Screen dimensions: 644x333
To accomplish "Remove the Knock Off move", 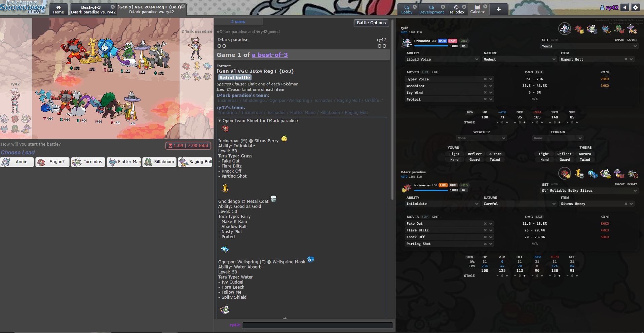I will [x=485, y=237].
